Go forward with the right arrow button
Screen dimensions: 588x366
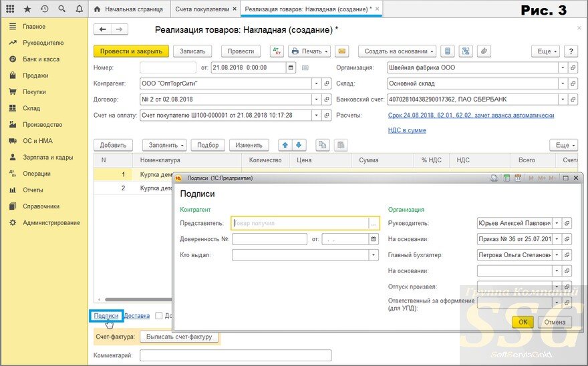(x=119, y=29)
